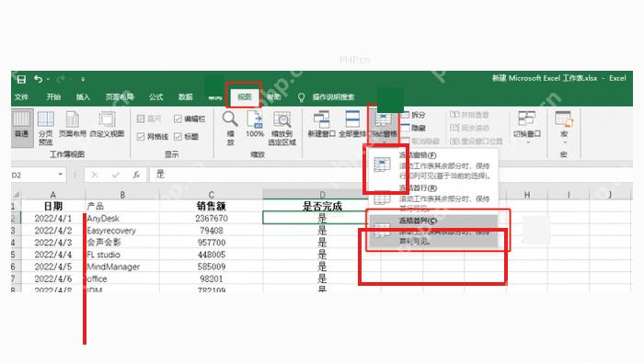Click the 拆分 split button
This screenshot has width=644, height=363.
tap(413, 115)
